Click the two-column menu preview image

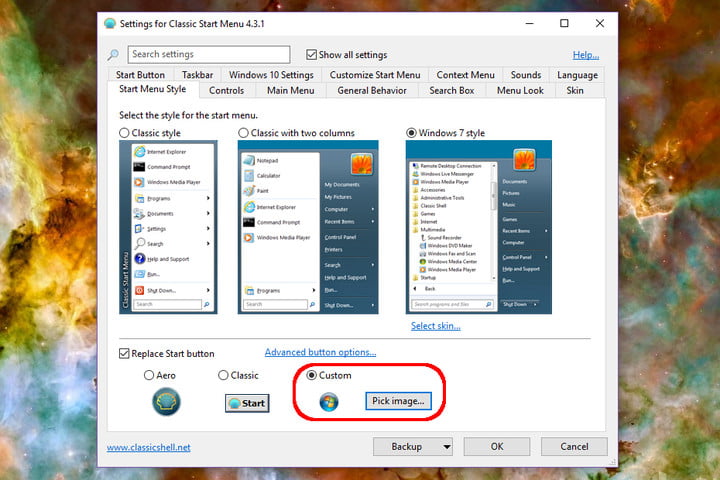(308, 227)
